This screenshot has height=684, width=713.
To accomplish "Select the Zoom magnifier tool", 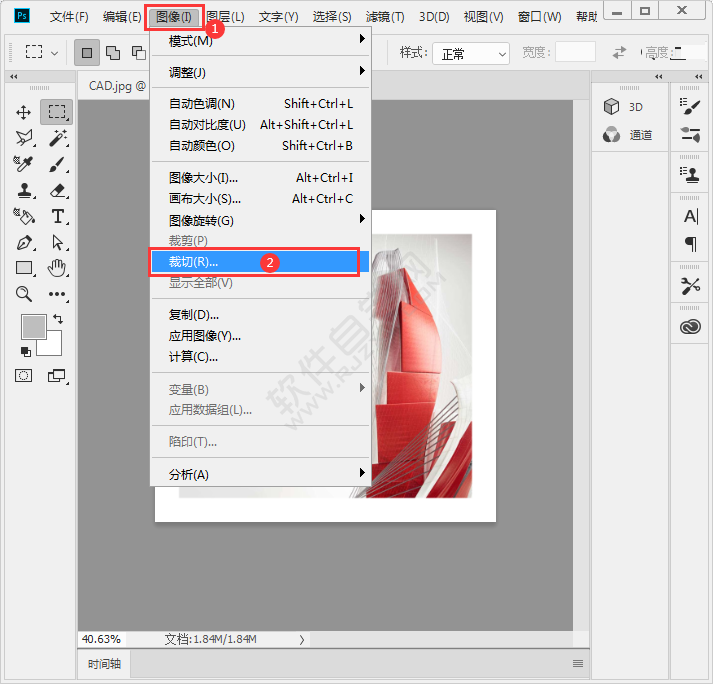I will pyautogui.click(x=24, y=294).
